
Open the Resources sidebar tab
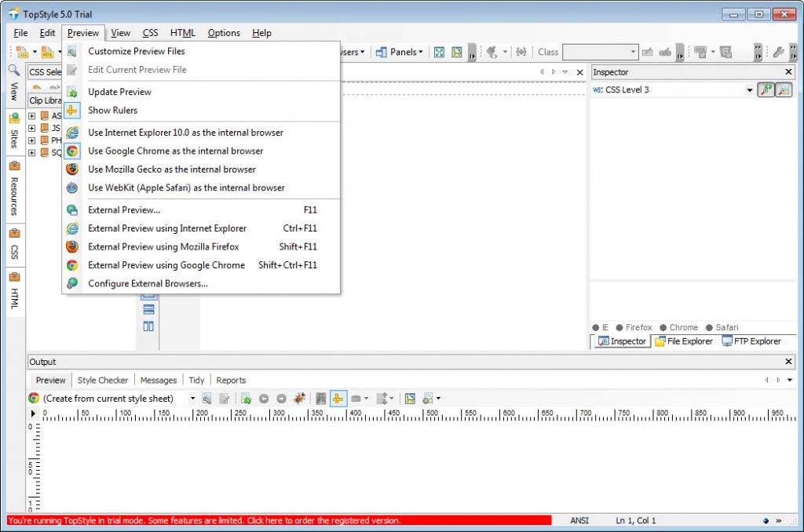pyautogui.click(x=14, y=190)
